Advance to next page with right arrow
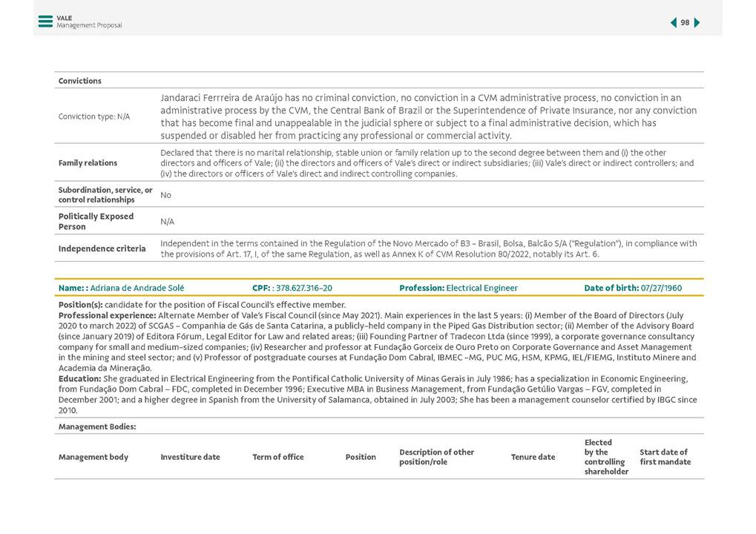 (697, 23)
